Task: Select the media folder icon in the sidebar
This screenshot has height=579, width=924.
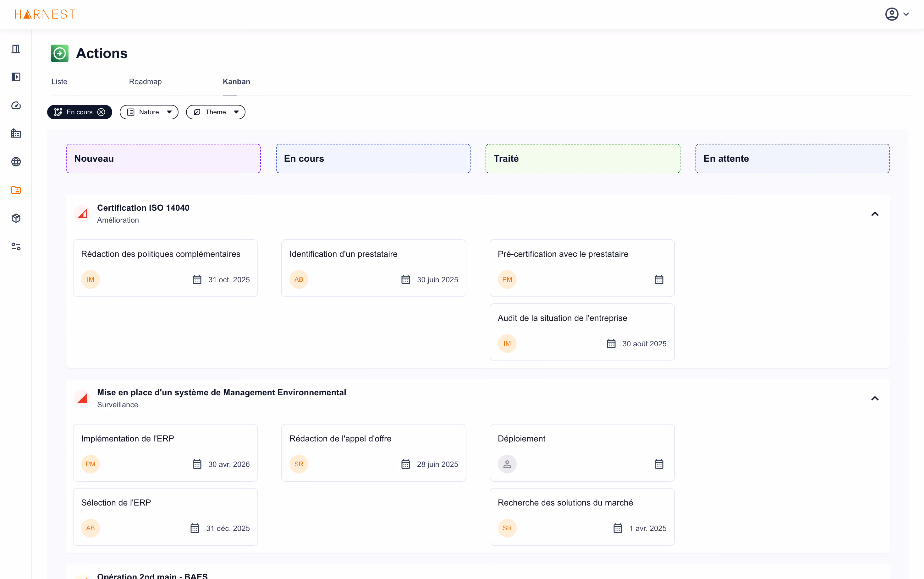Action: 16,77
